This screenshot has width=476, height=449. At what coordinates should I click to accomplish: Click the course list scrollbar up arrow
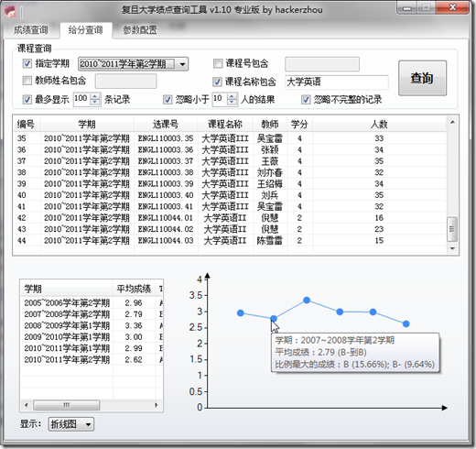452,122
